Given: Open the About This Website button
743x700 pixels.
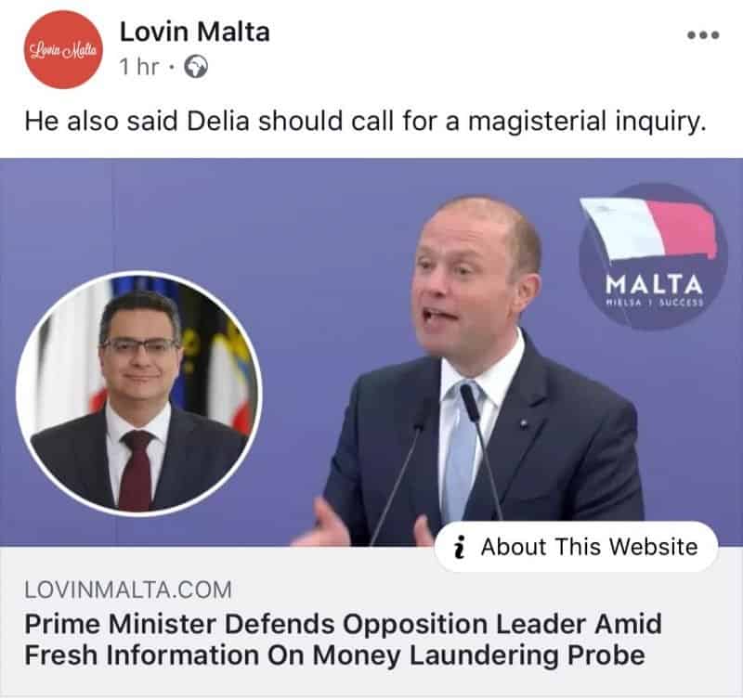Looking at the screenshot, I should click(576, 547).
